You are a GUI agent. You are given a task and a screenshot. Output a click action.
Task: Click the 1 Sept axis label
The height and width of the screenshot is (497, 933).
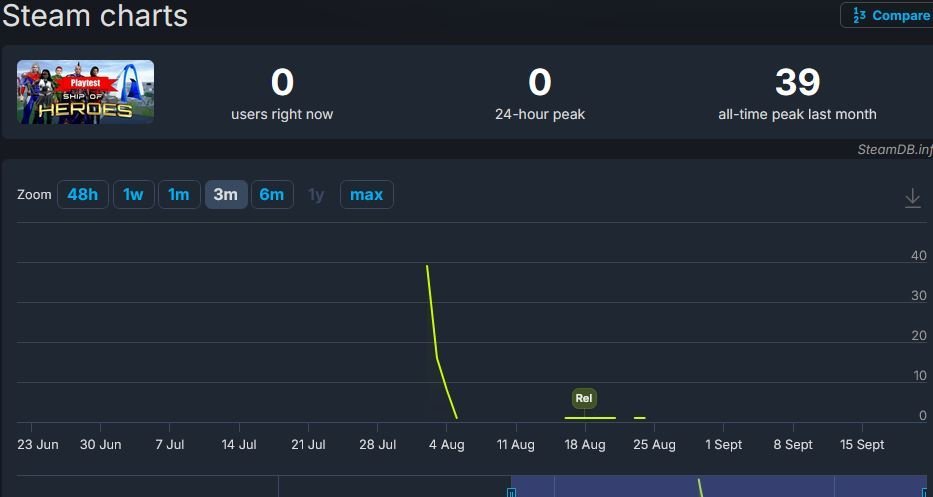pyautogui.click(x=724, y=445)
